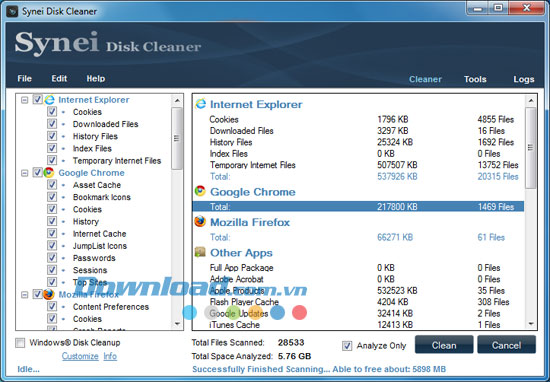
Task: Click the left tree scrollbar thumb
Action: [177, 139]
